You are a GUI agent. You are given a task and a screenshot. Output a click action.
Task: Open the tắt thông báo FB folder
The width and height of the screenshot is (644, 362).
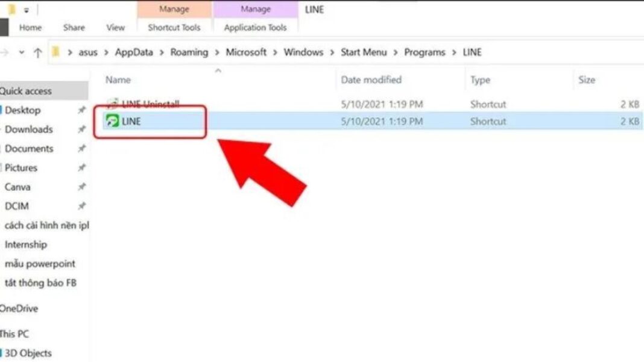tap(40, 282)
